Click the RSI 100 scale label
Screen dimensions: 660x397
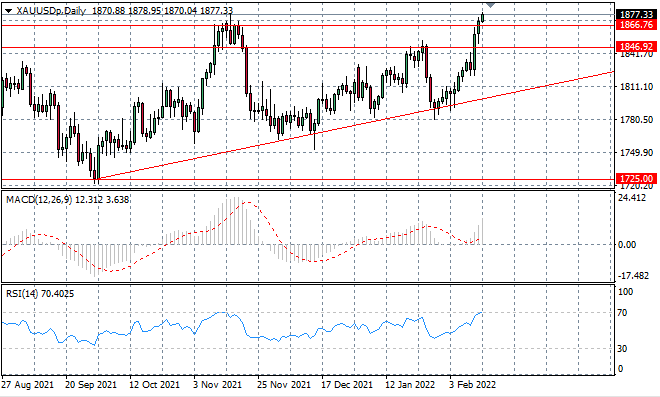pos(625,292)
